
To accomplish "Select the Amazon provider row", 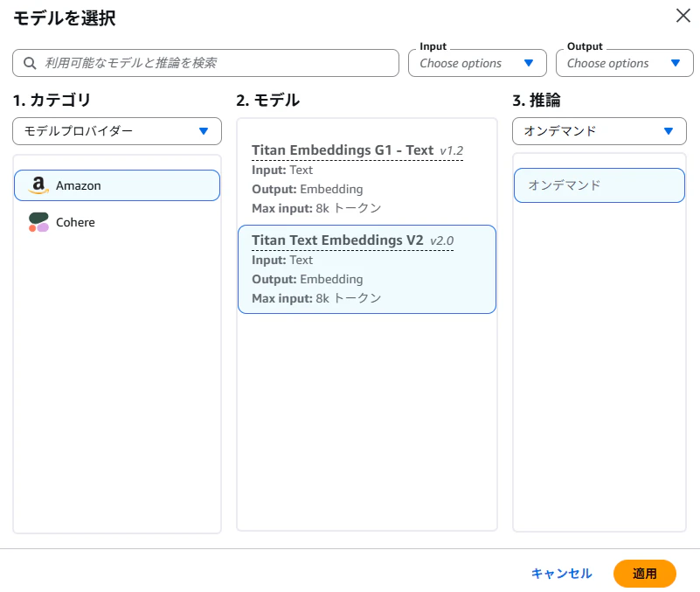I will [117, 185].
